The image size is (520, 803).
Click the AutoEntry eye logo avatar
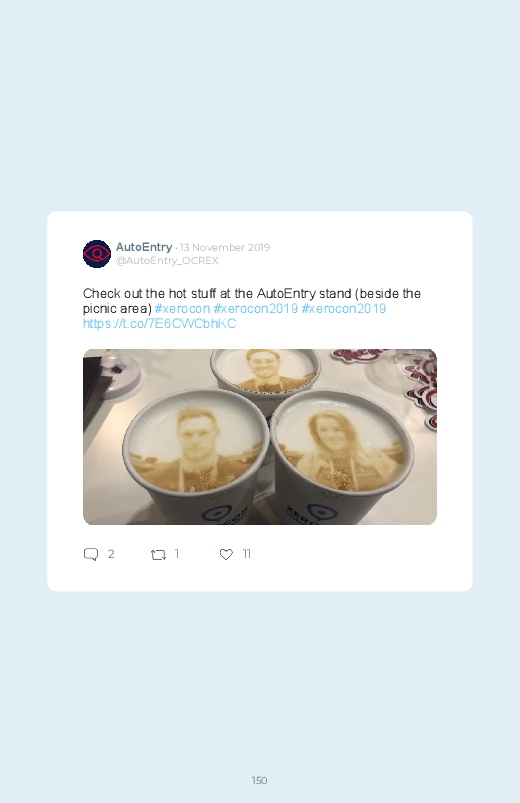(x=97, y=253)
